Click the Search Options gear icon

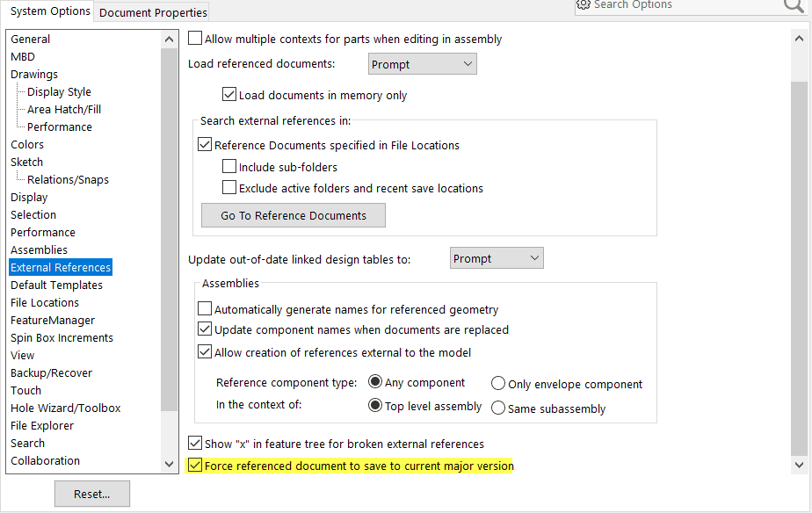pyautogui.click(x=584, y=4)
